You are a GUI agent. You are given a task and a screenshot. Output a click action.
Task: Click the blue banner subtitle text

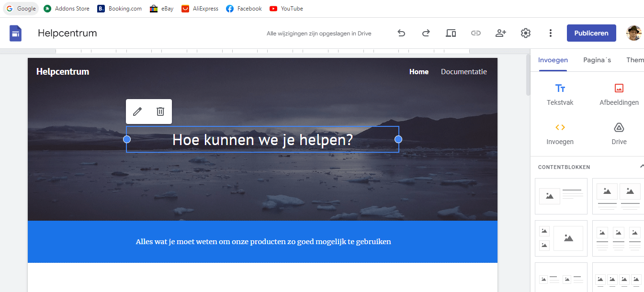tap(263, 242)
